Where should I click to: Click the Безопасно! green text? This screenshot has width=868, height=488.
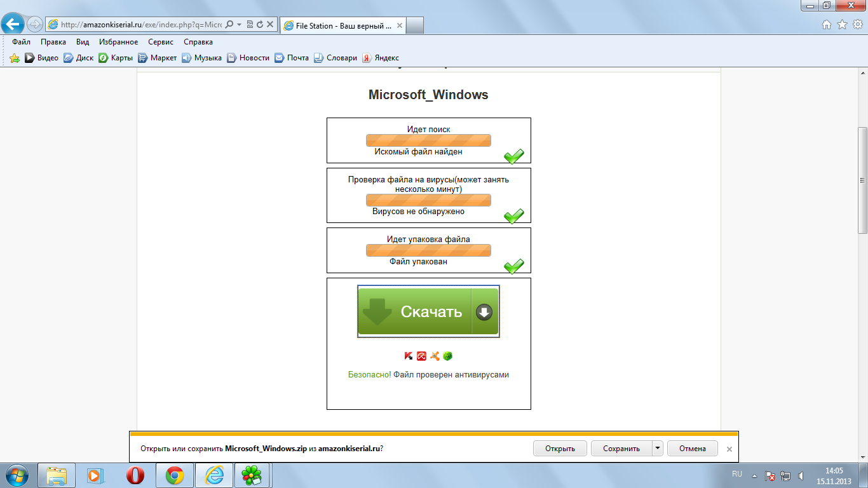click(370, 375)
